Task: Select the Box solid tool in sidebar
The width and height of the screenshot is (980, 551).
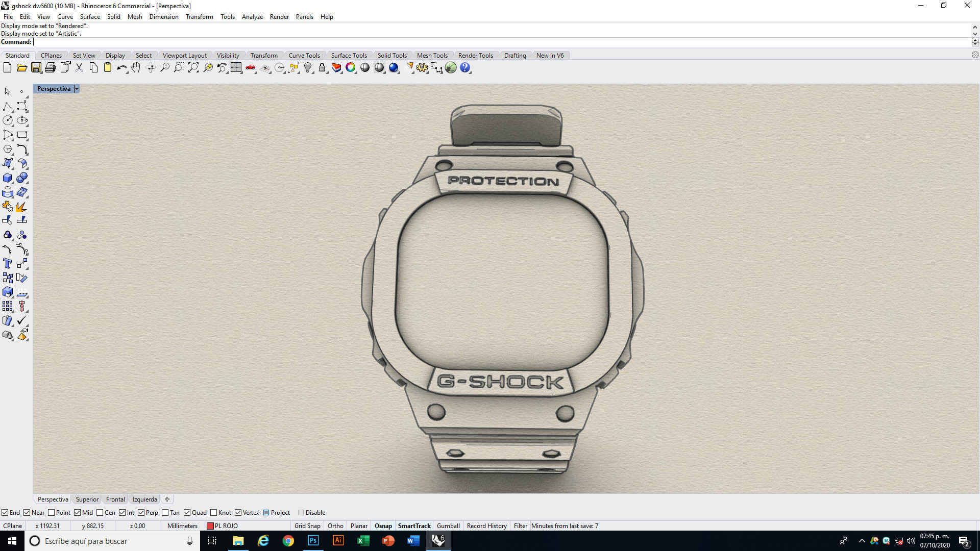Action: pyautogui.click(x=8, y=178)
